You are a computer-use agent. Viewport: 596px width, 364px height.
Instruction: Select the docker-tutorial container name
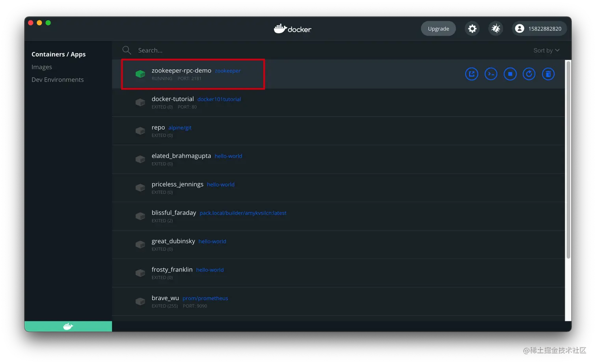173,99
